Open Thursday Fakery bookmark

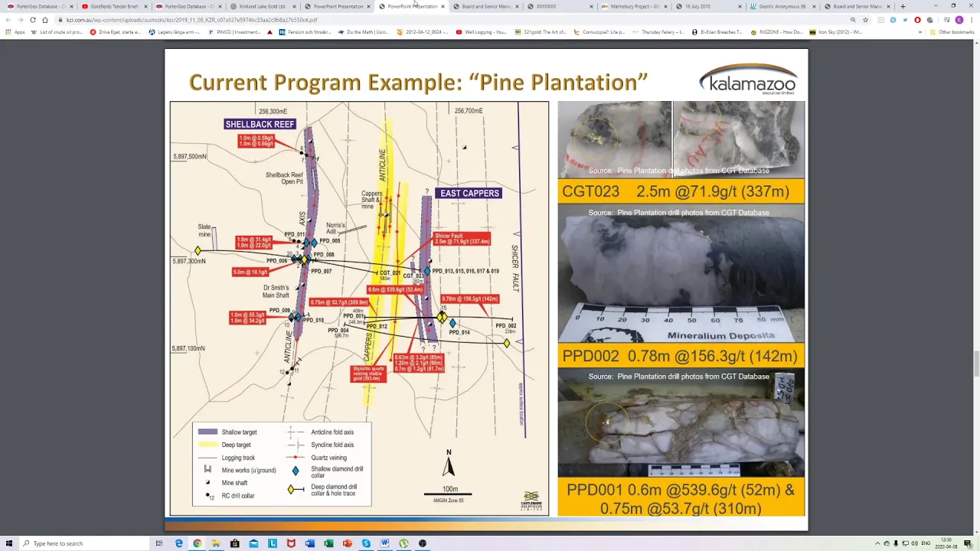pyautogui.click(x=658, y=32)
